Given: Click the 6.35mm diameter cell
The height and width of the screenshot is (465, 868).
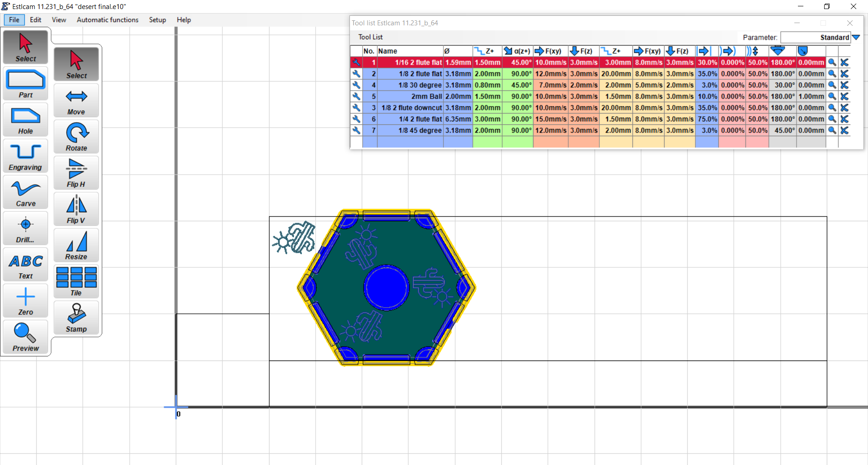Looking at the screenshot, I should click(458, 119).
